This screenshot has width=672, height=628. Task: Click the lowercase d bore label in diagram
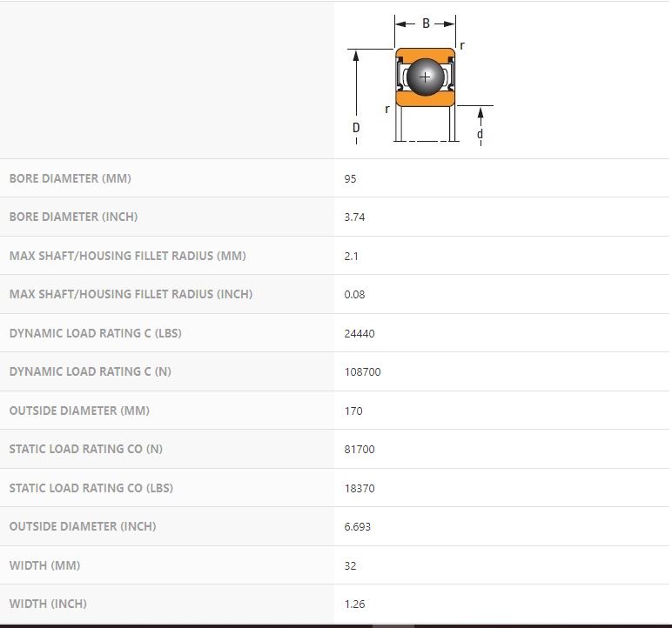(x=480, y=135)
